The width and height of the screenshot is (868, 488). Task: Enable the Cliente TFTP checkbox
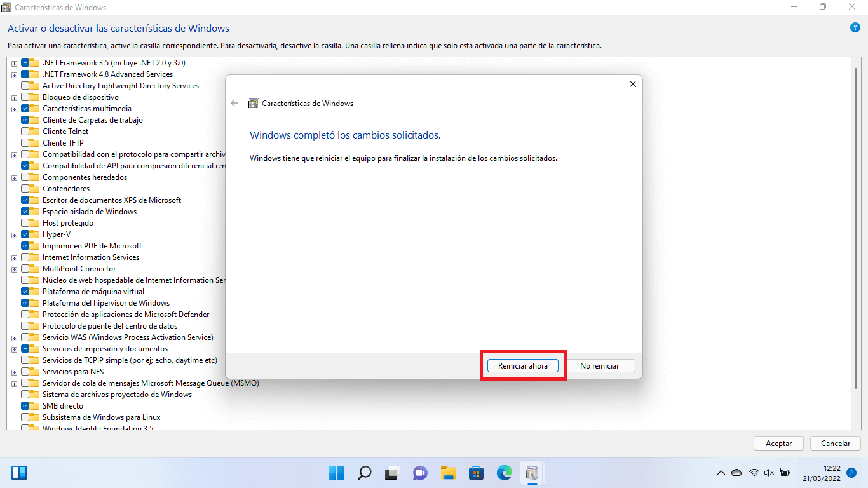[25, 143]
